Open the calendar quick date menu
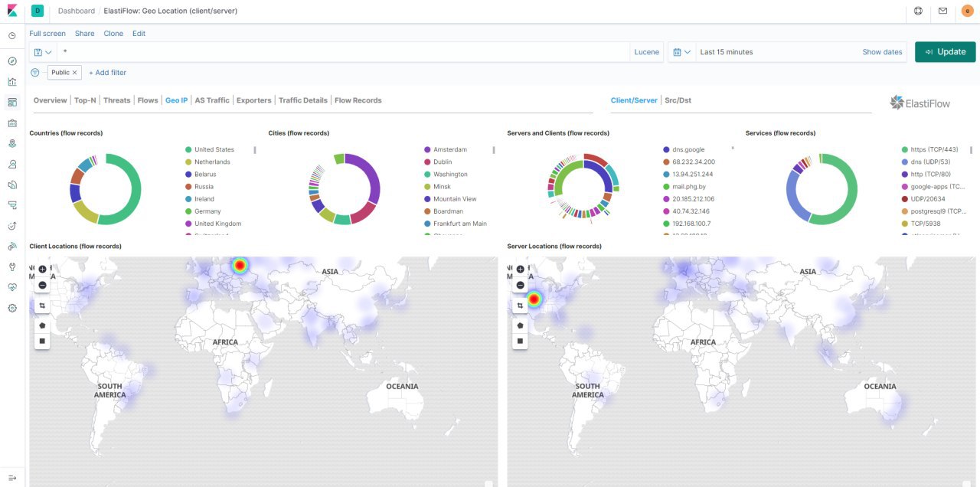Image resolution: width=980 pixels, height=487 pixels. click(682, 52)
